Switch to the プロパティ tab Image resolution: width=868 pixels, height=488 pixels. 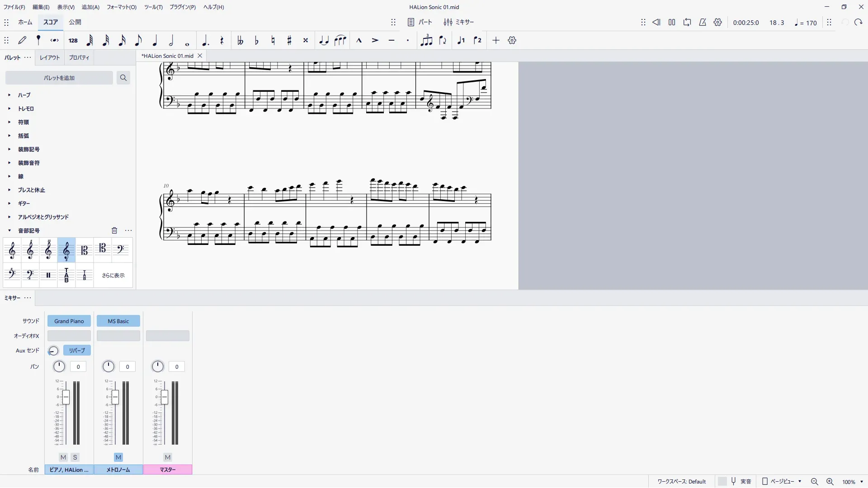(79, 57)
